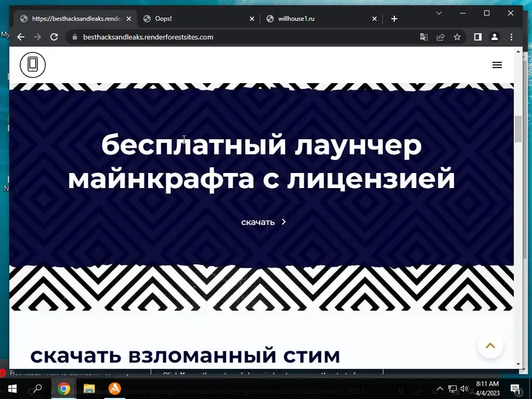Viewport: 532px width, 399px height.
Task: Click the scrollbar down arrow
Action: [x=518, y=364]
